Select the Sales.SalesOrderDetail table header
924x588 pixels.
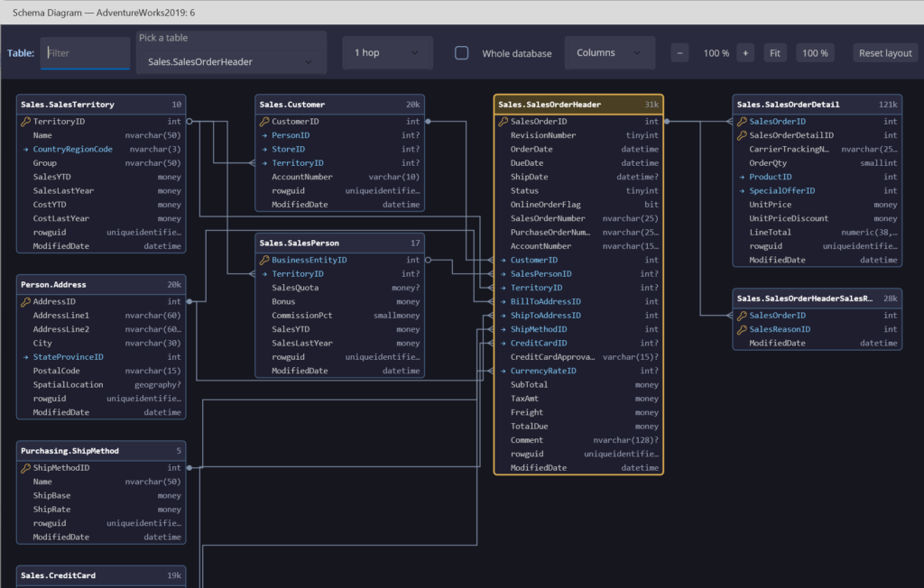818,105
